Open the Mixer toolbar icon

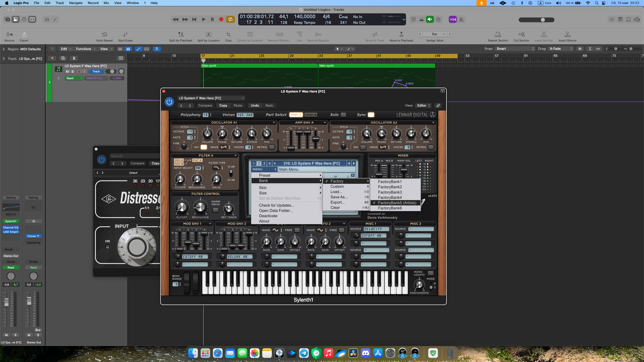pyautogui.click(x=47, y=19)
